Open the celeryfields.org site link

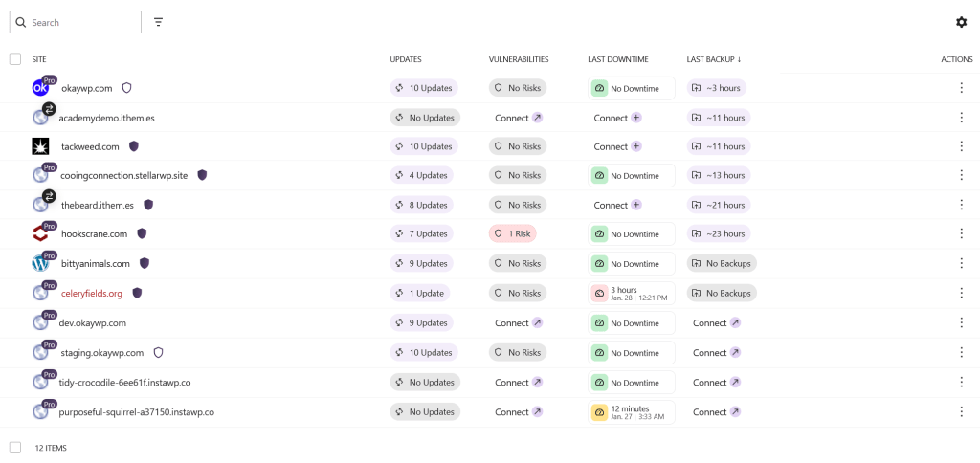92,293
